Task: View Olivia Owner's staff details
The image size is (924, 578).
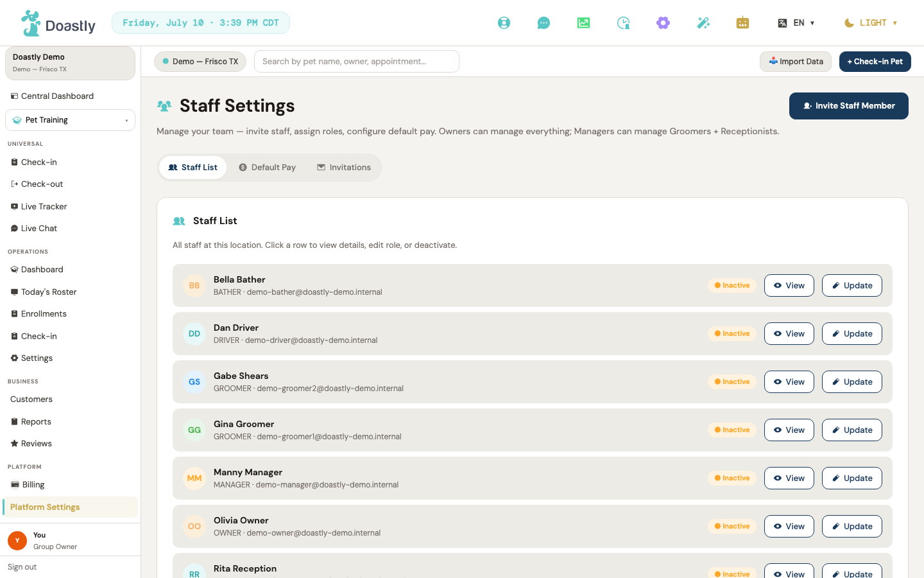Action: (789, 527)
